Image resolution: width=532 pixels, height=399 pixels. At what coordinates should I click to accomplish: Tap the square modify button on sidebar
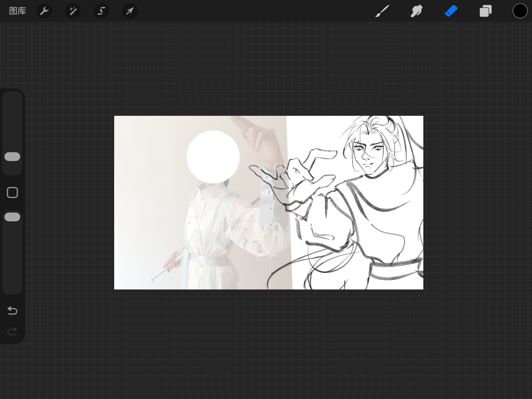pos(12,193)
